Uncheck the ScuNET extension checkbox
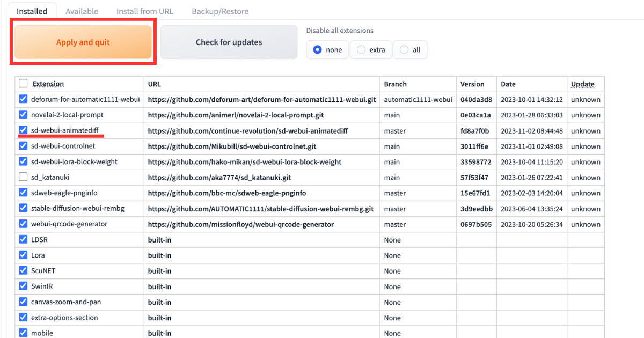 [23, 271]
